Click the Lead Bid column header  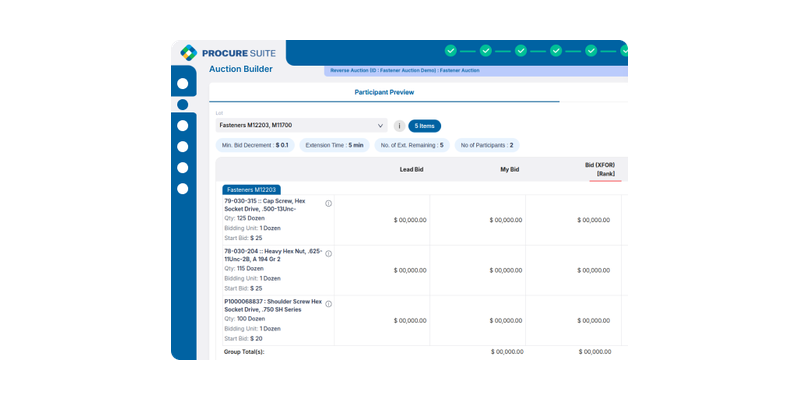(x=411, y=169)
